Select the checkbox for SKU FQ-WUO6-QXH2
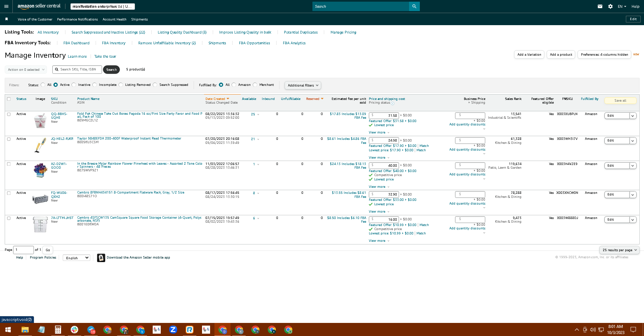 click(9, 193)
